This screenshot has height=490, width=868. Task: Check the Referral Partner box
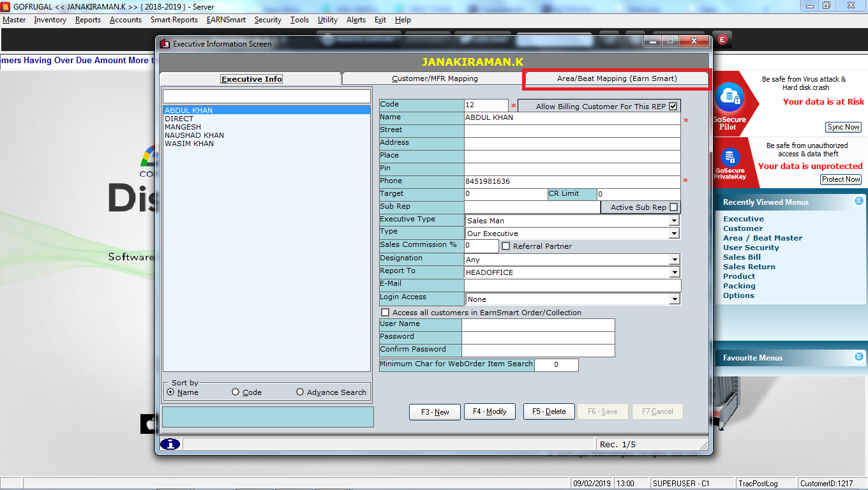tap(506, 246)
